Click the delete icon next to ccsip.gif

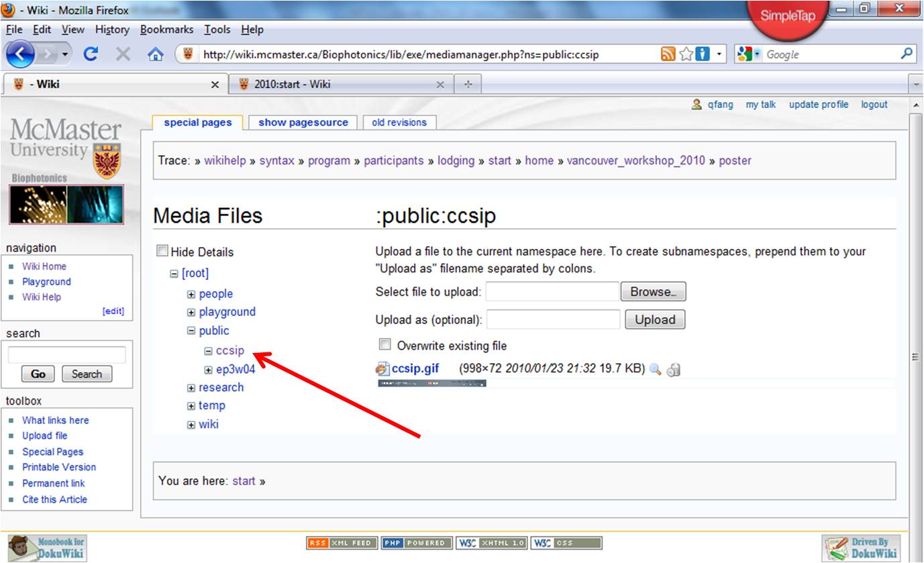(674, 370)
